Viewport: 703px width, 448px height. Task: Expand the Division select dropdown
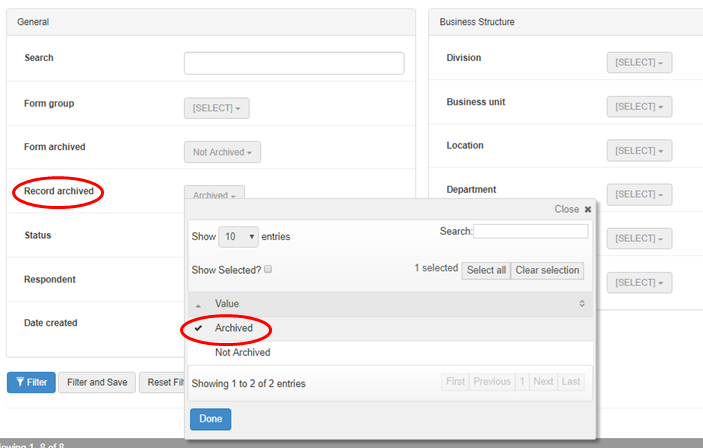(639, 63)
